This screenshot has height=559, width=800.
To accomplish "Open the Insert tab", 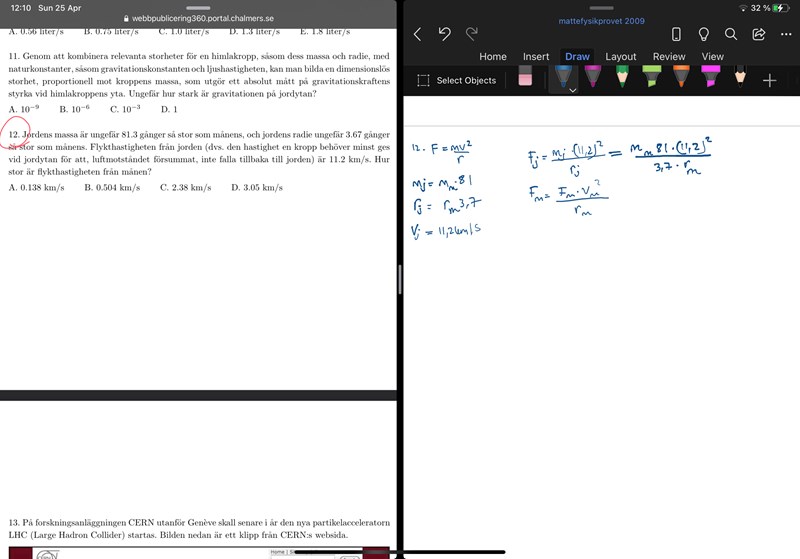I will click(x=536, y=57).
